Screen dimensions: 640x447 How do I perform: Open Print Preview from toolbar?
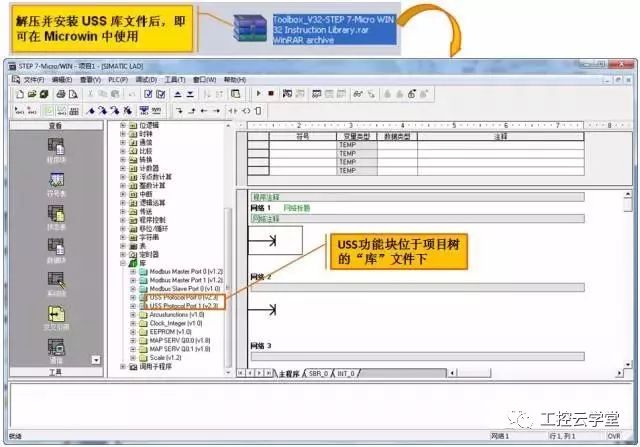tap(73, 94)
